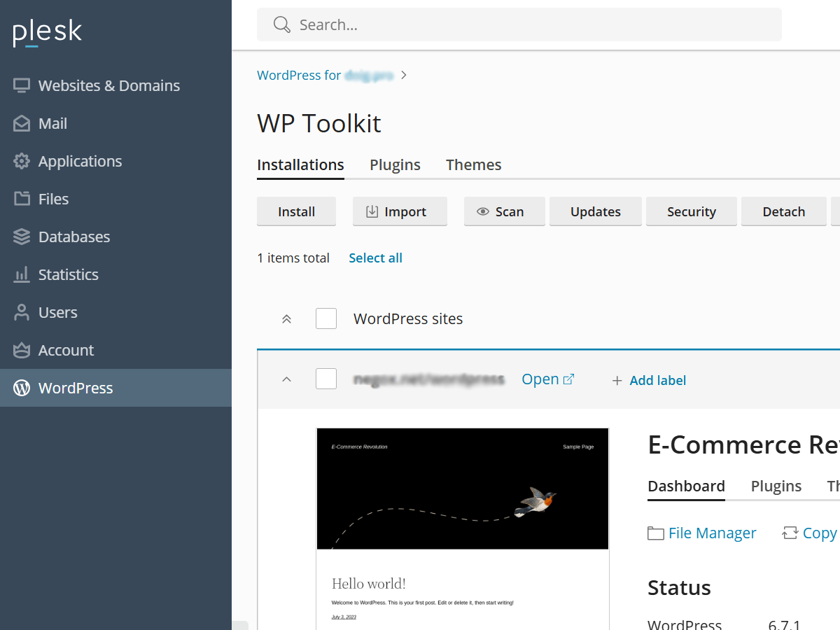Viewport: 840px width, 630px height.
Task: Click the Security button
Action: (x=692, y=211)
